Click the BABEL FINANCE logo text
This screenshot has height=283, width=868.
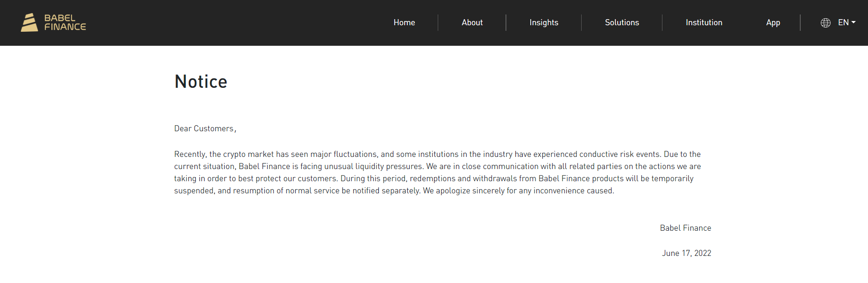pos(65,22)
